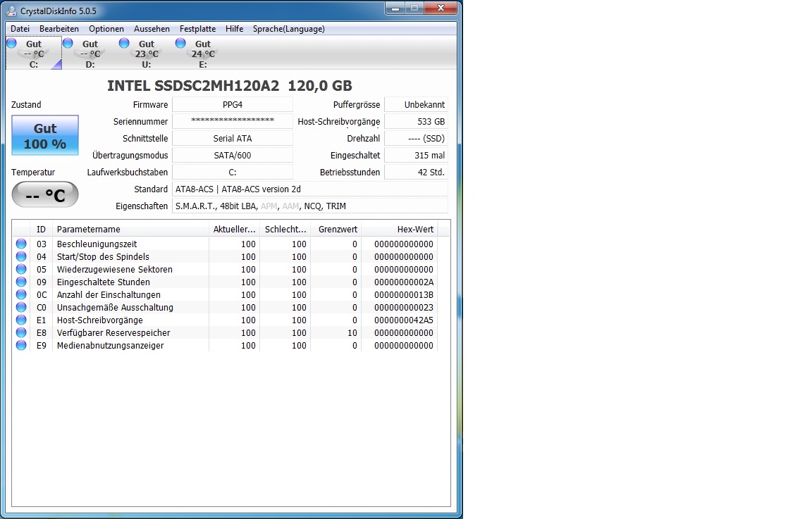Click the Eingeschaltet field 315 mal

click(417, 155)
